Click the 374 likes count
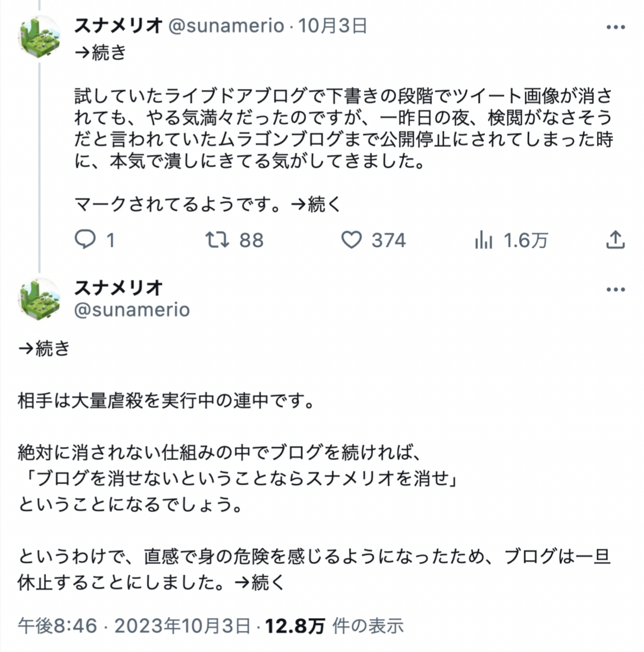This screenshot has width=644, height=652. point(389,240)
